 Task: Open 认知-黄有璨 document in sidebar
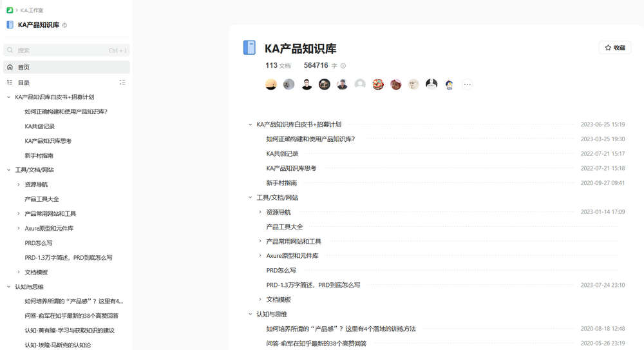[70, 330]
